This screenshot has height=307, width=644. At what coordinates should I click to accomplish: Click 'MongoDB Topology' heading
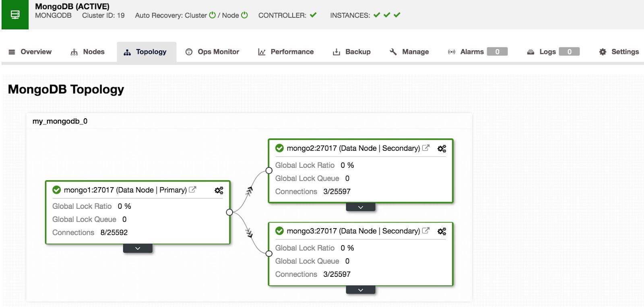66,89
